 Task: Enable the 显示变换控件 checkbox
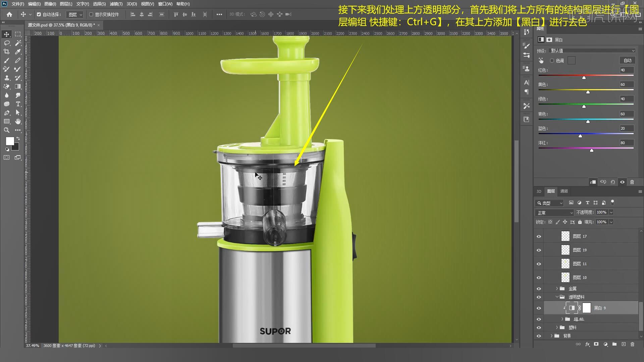pyautogui.click(x=91, y=14)
